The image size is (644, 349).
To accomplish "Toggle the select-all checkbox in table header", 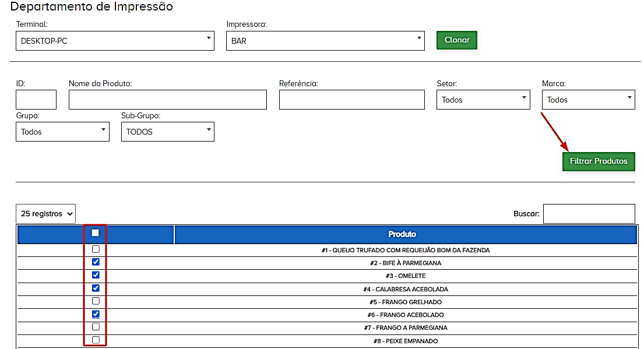I will tap(96, 233).
